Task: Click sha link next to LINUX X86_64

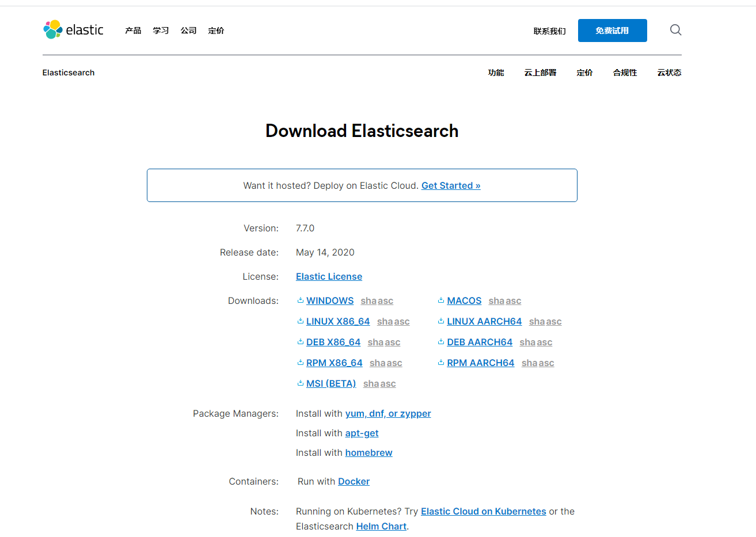Action: (x=385, y=322)
